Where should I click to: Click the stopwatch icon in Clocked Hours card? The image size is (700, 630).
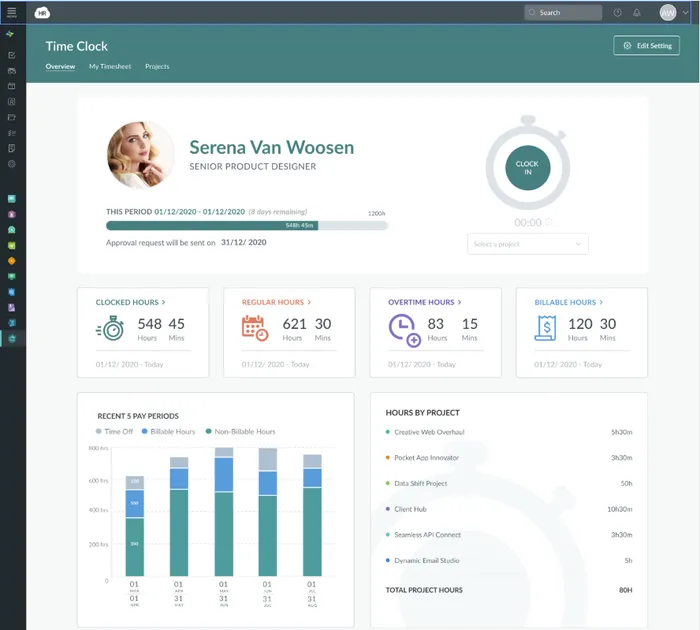point(110,329)
